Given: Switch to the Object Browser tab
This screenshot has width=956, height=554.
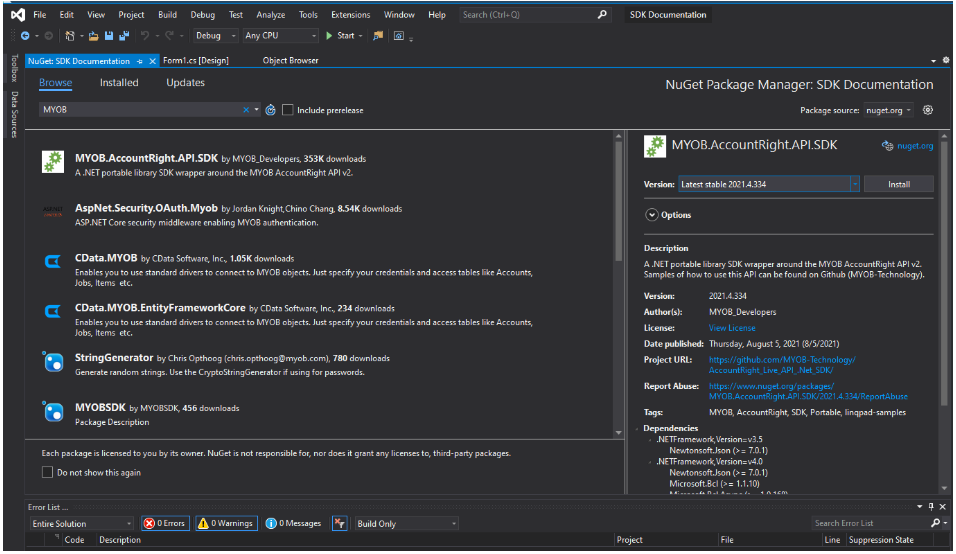Looking at the screenshot, I should (290, 61).
